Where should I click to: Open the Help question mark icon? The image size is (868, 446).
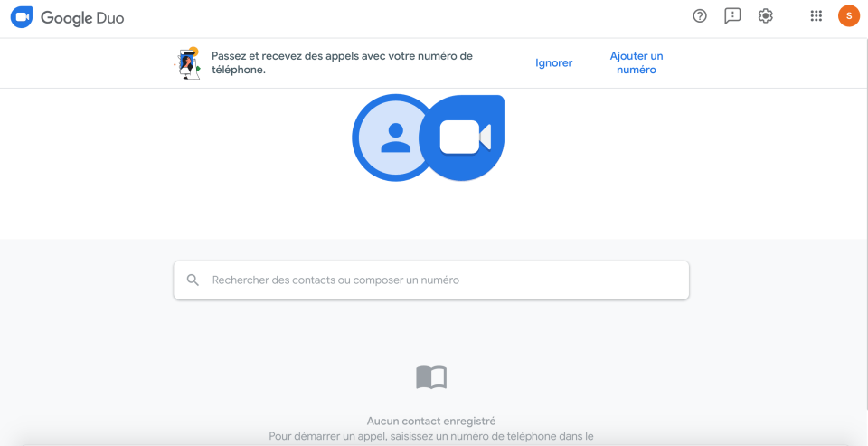point(700,16)
